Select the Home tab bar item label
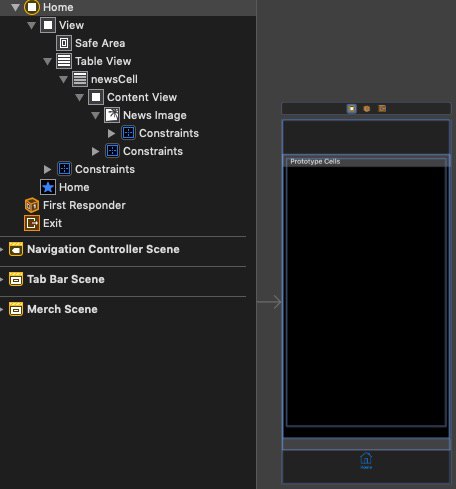The height and width of the screenshot is (489, 456). pos(74,187)
